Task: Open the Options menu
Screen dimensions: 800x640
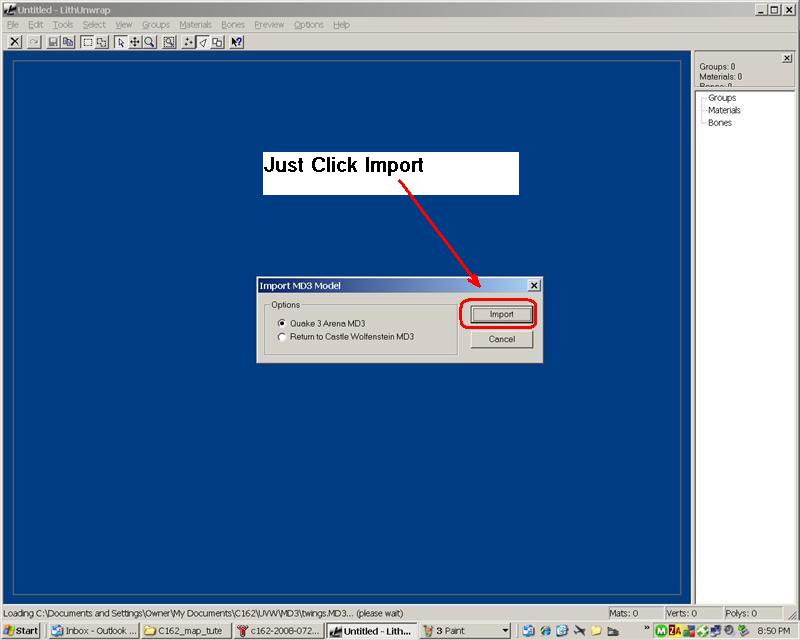Action: pos(309,24)
